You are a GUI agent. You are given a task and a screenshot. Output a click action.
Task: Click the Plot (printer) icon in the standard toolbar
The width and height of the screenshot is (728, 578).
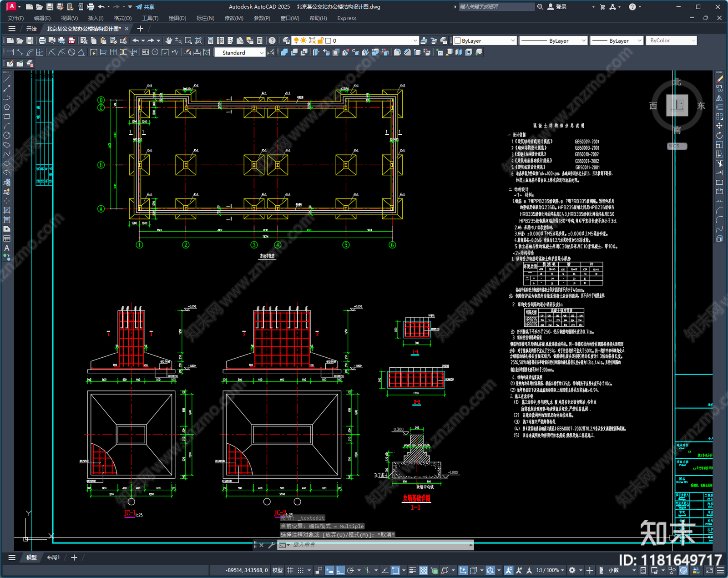[x=42, y=41]
